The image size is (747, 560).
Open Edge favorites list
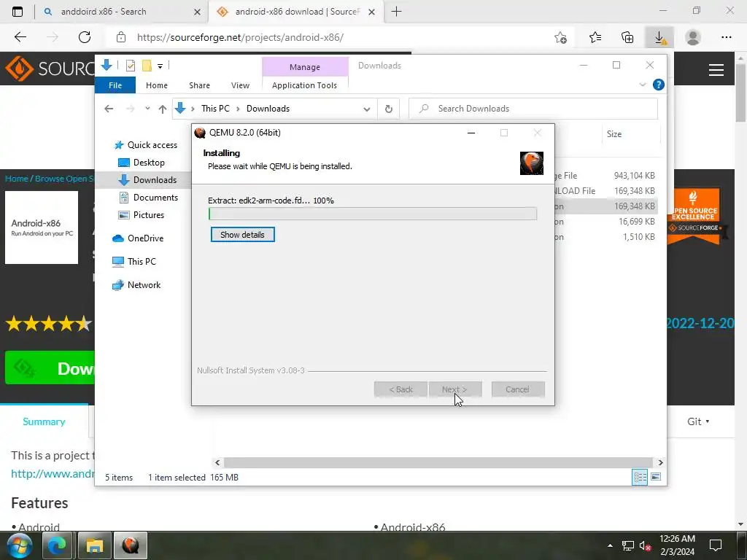pyautogui.click(x=595, y=37)
